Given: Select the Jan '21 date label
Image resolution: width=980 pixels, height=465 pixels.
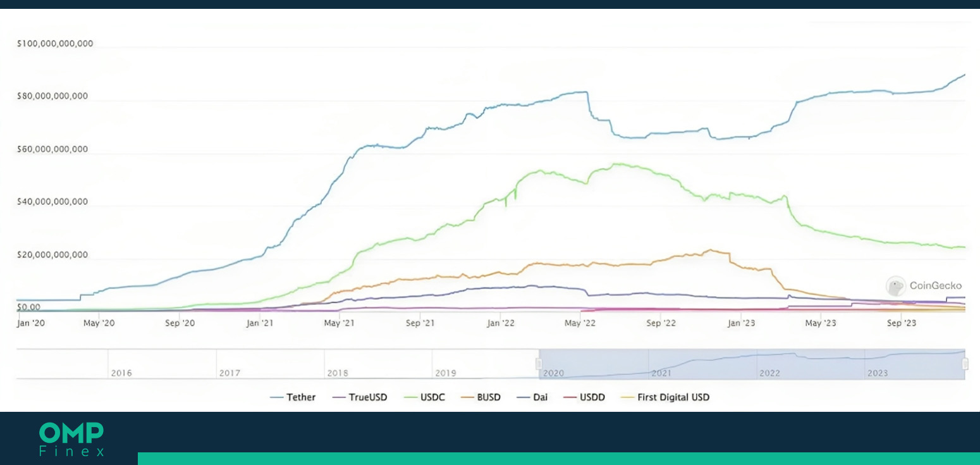Looking at the screenshot, I should click(260, 323).
